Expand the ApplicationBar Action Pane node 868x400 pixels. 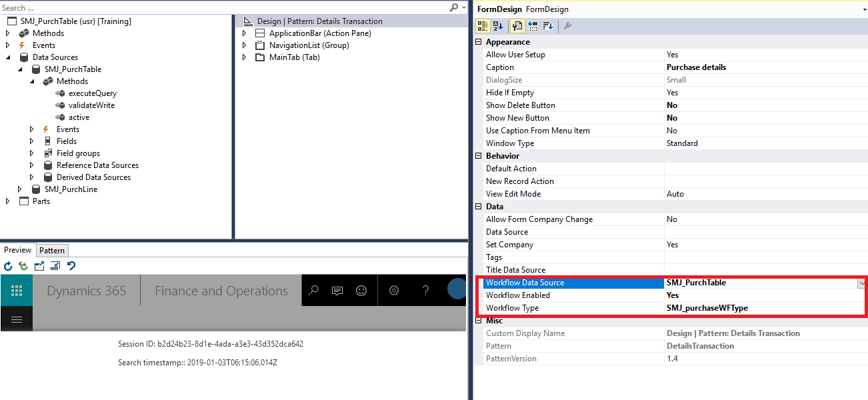[244, 33]
